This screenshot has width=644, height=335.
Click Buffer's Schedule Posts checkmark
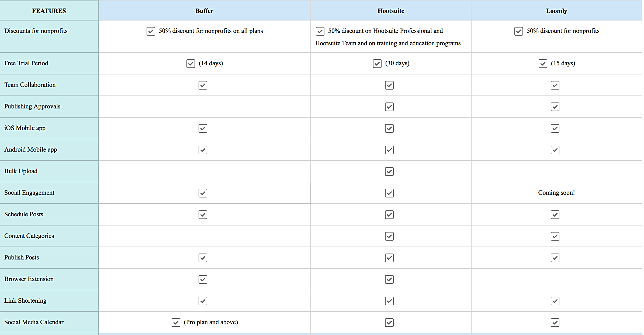(203, 215)
